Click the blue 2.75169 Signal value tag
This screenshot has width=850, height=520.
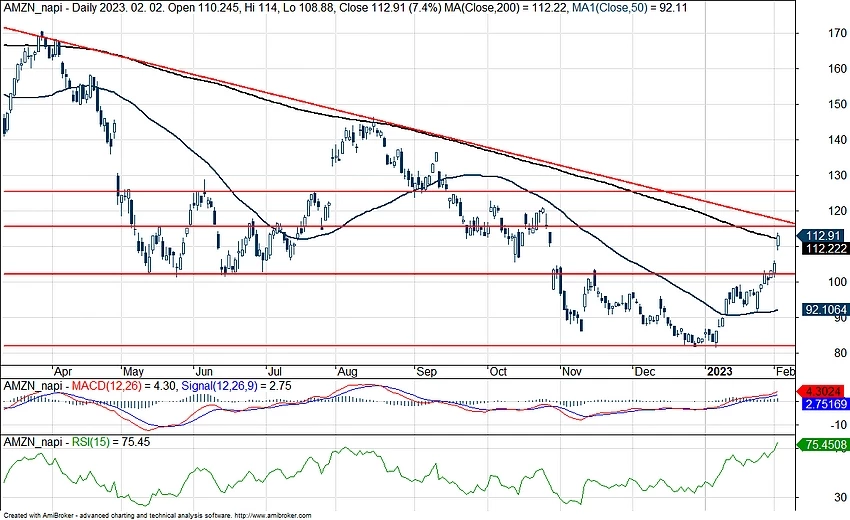824,404
